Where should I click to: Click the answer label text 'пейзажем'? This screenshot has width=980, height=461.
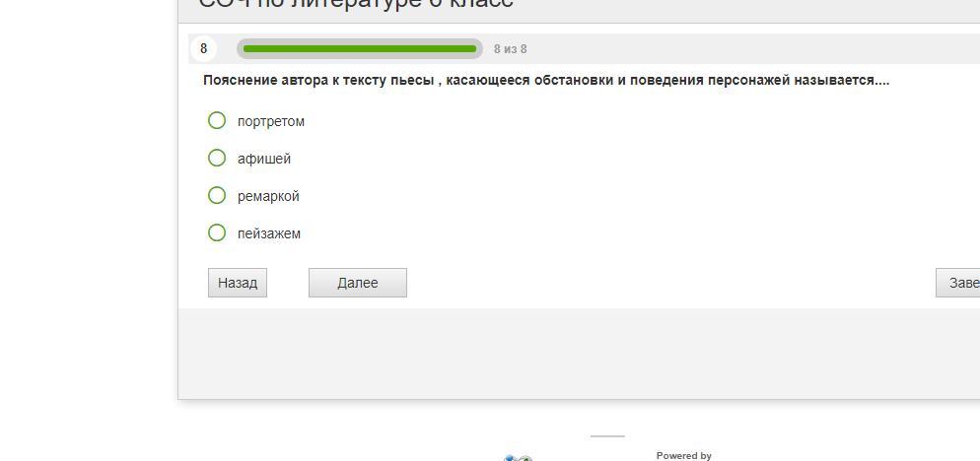coord(269,233)
